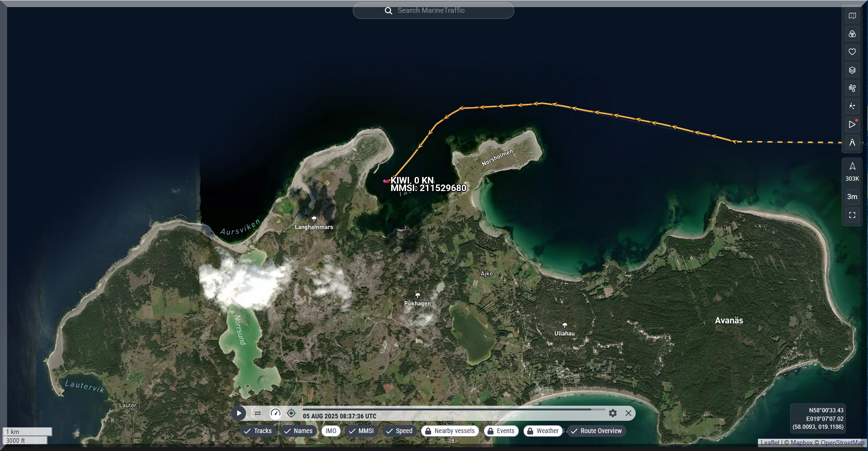Open the map layers icon

(852, 70)
